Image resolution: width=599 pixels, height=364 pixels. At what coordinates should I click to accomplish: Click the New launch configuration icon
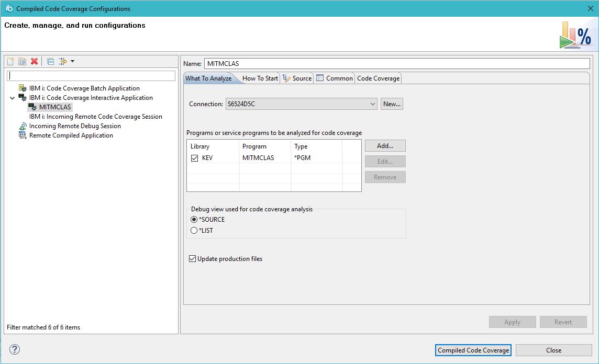10,62
